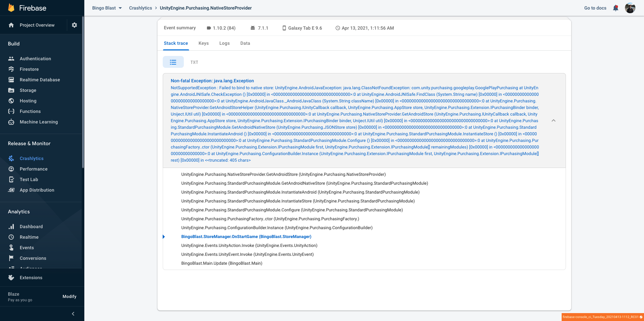Click the Realtime Database icon
This screenshot has width=644, height=321.
coord(11,80)
